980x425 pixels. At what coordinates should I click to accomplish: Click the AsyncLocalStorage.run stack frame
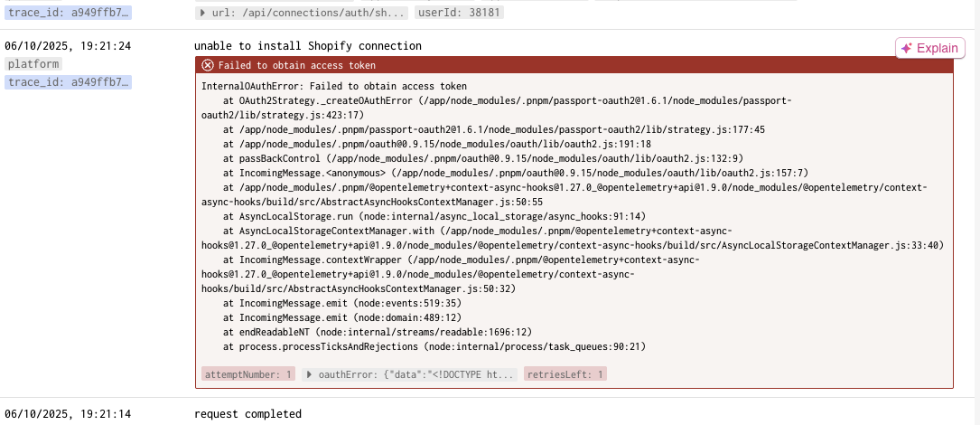coord(434,216)
